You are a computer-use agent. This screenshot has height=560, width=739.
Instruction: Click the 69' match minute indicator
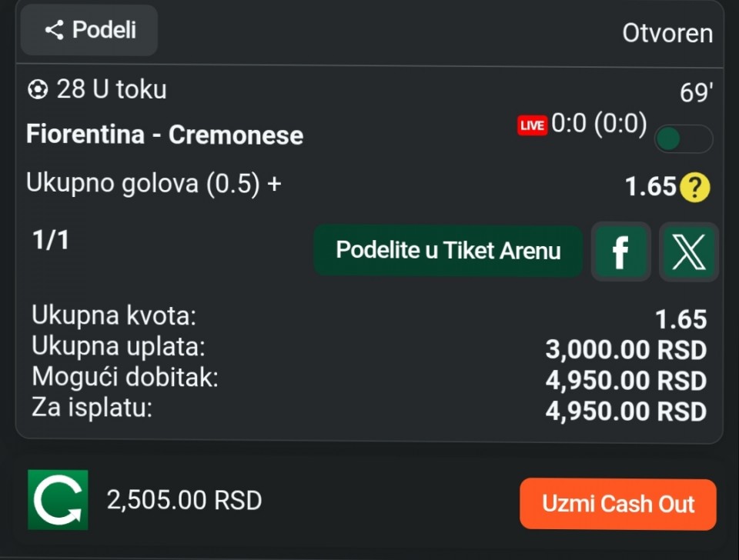[x=696, y=92]
